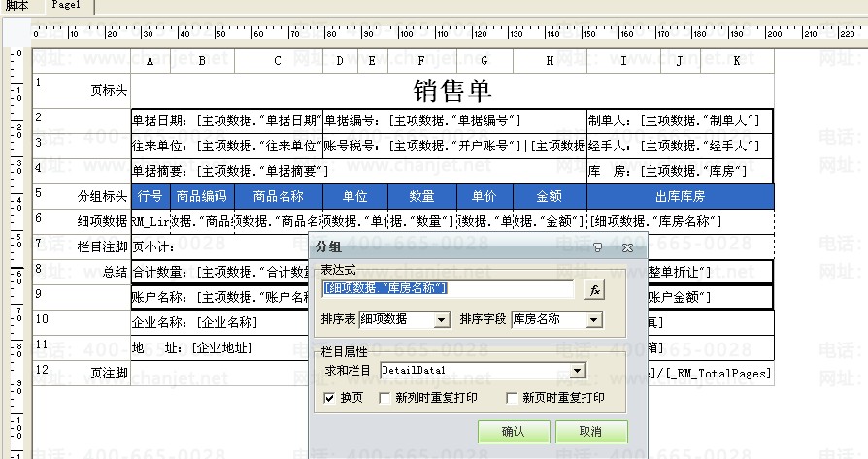Image resolution: width=868 pixels, height=459 pixels.
Task: Select the 出库库房 header cell
Action: (679, 196)
